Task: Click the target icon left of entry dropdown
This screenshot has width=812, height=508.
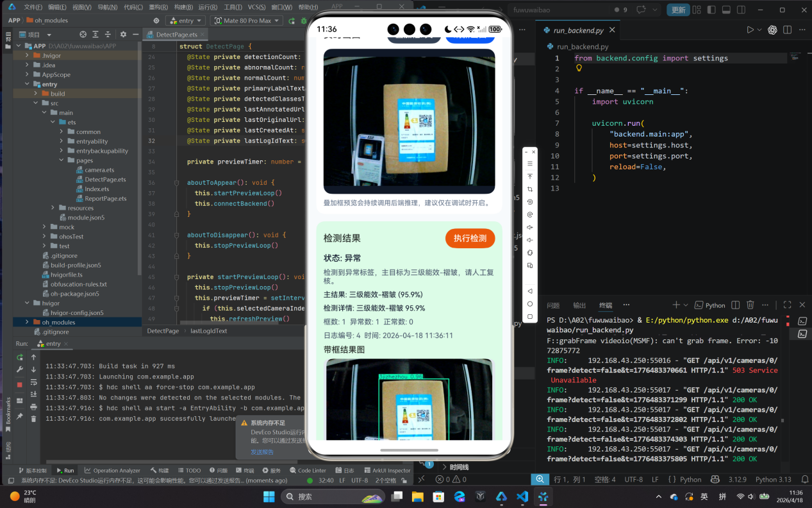Action: (x=156, y=21)
